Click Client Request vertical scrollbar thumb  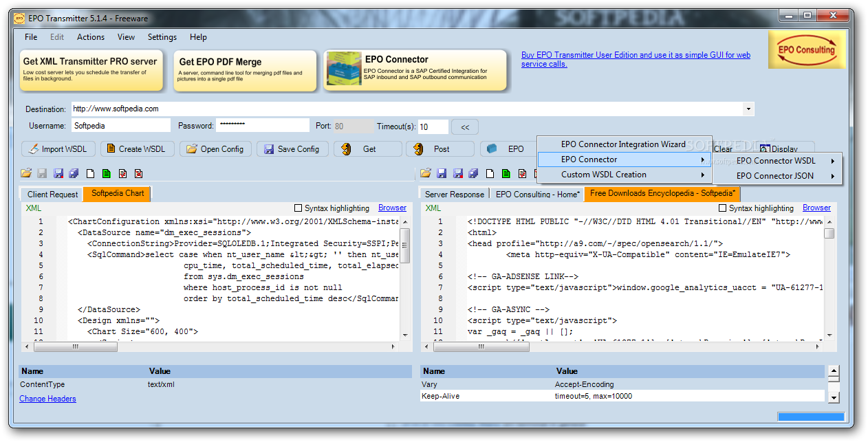pos(405,245)
